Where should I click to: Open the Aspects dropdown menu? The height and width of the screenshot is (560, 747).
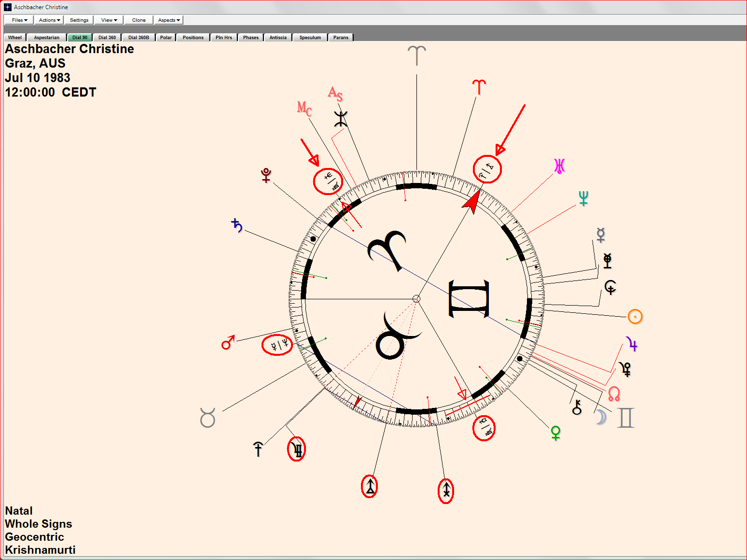(169, 20)
